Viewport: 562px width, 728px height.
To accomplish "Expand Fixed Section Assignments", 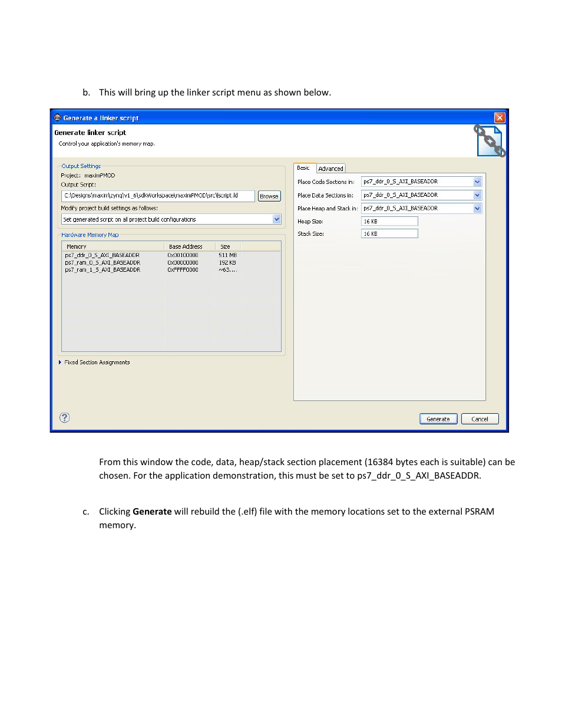I will click(x=60, y=363).
